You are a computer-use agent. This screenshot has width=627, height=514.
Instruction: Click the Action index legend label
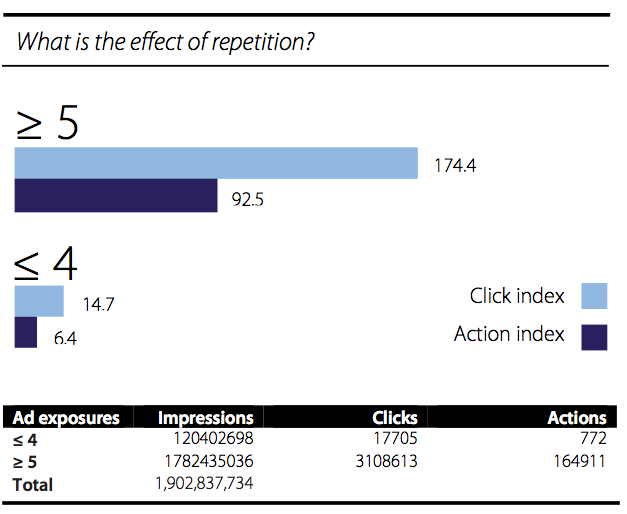tap(509, 334)
